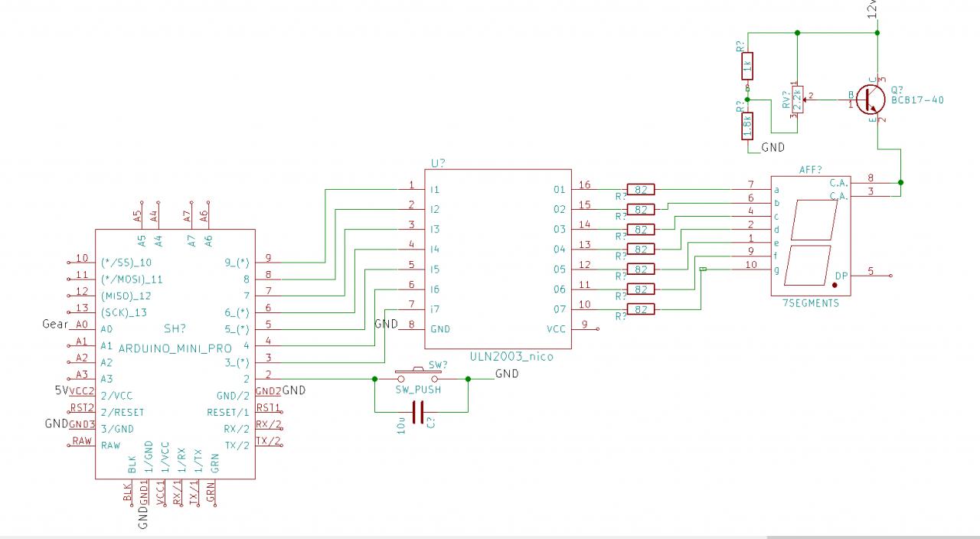Image resolution: width=980 pixels, height=539 pixels.
Task: Click the 82 resistor on O1 line
Action: coord(642,189)
